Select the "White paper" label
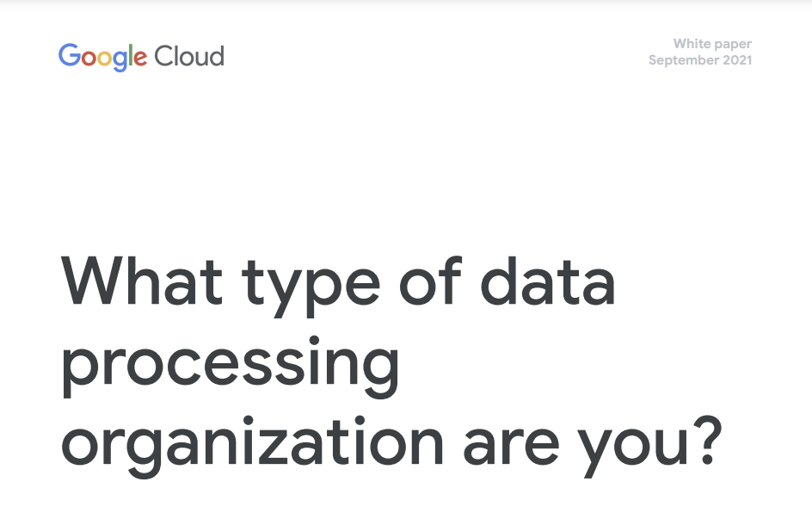Screen dimensions: 812x525 [712, 44]
